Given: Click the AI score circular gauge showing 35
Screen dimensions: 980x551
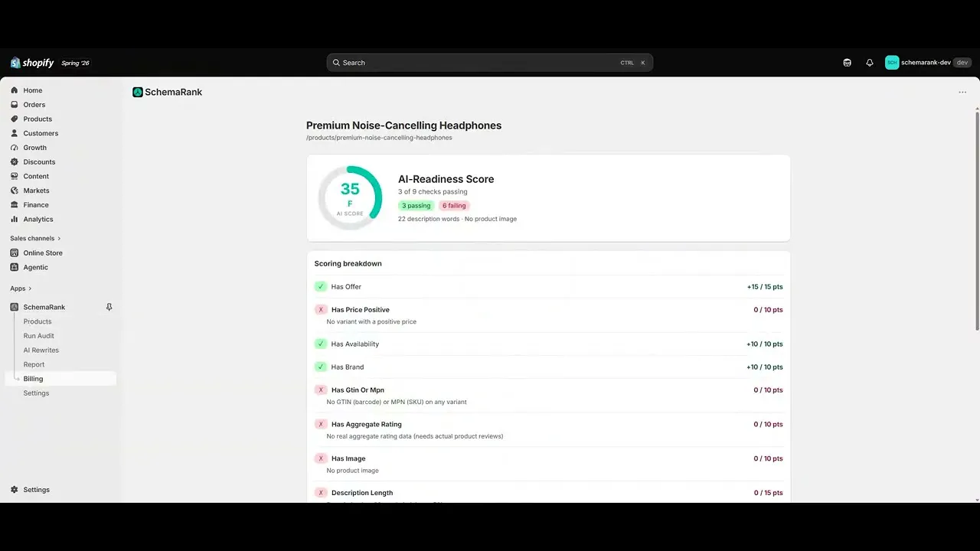Looking at the screenshot, I should [x=350, y=197].
